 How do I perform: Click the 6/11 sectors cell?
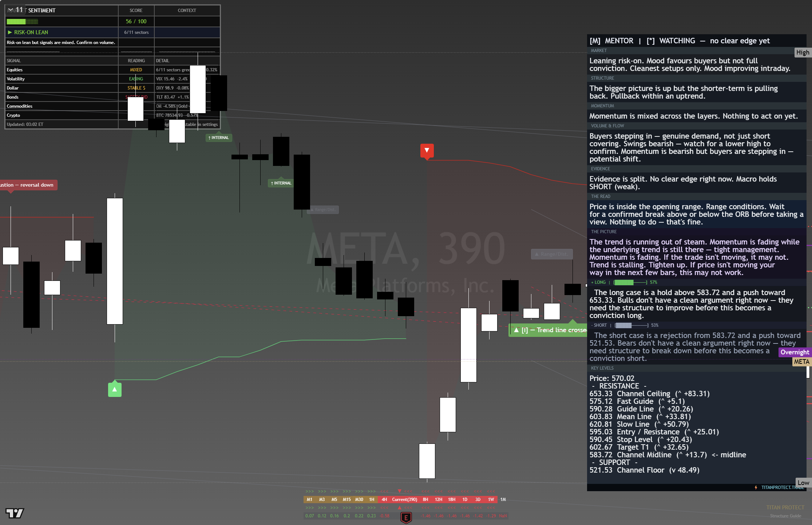(x=136, y=32)
